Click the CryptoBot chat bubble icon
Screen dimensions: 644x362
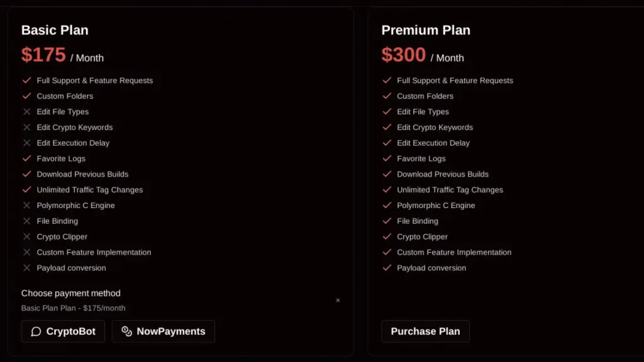click(x=36, y=331)
